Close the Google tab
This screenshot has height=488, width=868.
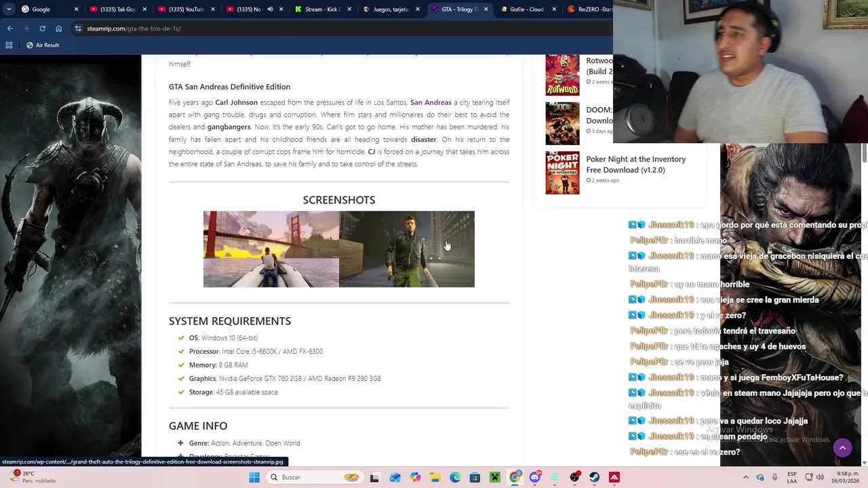[76, 9]
